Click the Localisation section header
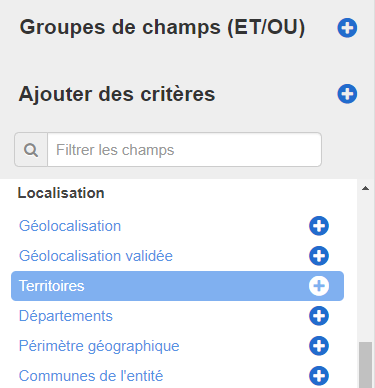 (x=61, y=193)
